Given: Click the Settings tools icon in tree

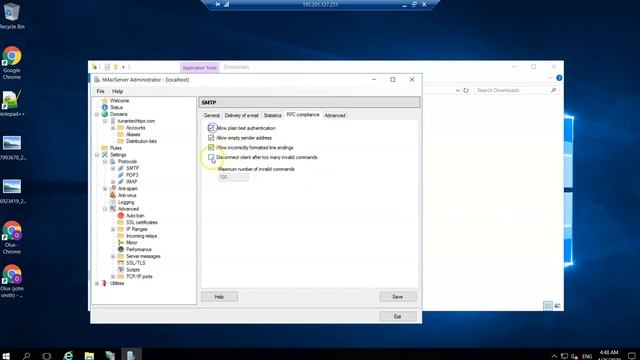Looking at the screenshot, I should pyautogui.click(x=104, y=155).
